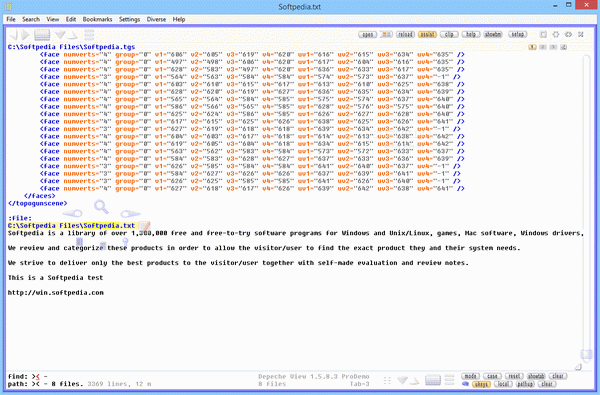Toggle the case search option
The height and width of the screenshot is (395, 600).
[x=492, y=376]
